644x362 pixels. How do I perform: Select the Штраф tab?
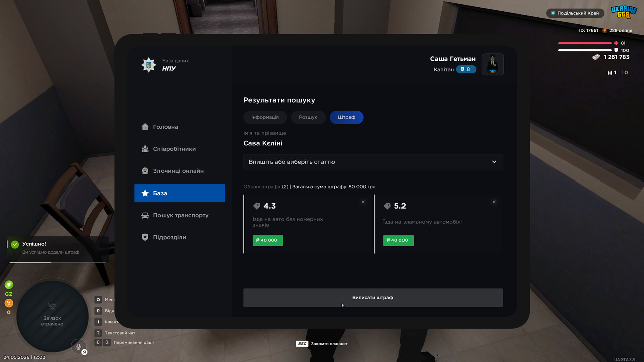(347, 117)
